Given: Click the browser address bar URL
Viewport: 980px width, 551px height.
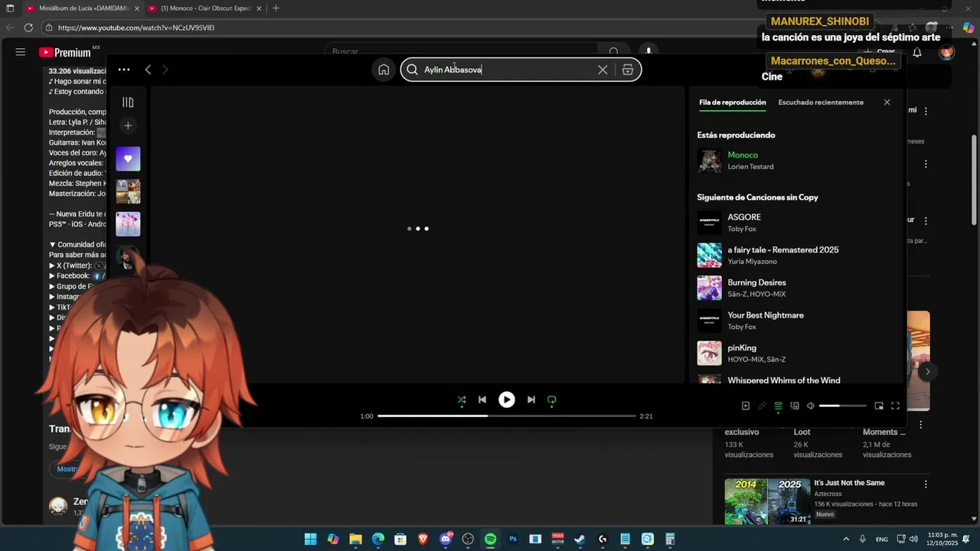Looking at the screenshot, I should click(136, 28).
